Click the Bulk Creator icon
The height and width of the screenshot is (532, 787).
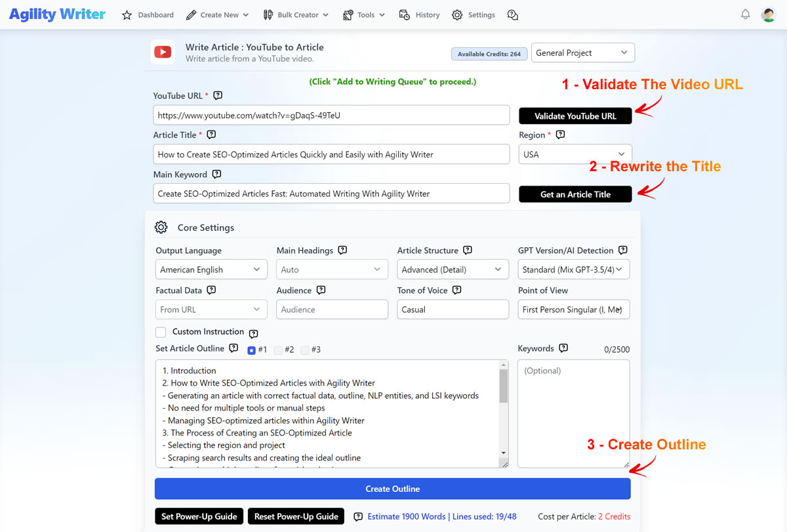tap(268, 15)
